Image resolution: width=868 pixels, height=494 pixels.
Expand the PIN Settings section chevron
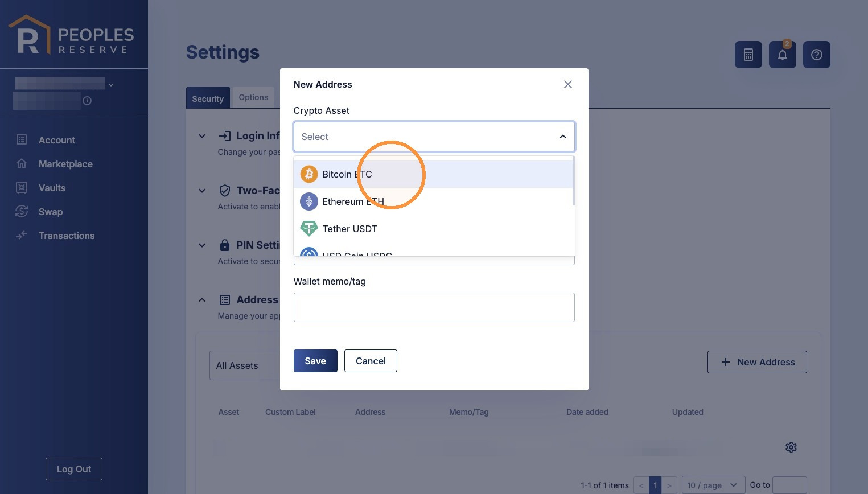click(x=202, y=245)
